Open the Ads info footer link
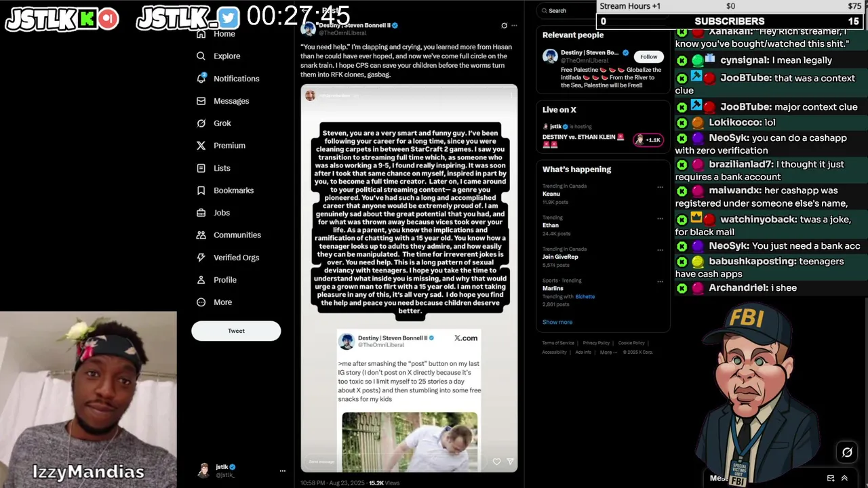Viewport: 868px width, 488px height. tap(583, 352)
